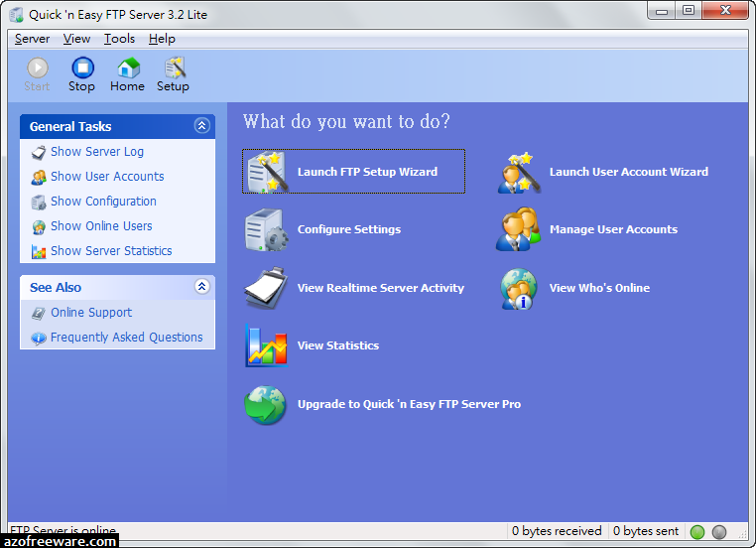756x548 pixels.
Task: Click the greyed-out Start toolbar icon
Action: coord(37,68)
